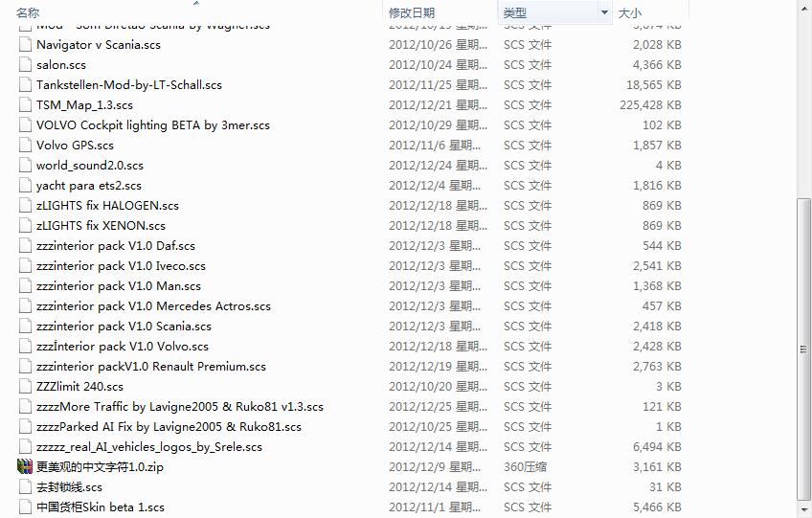Select zzzinterior packV1.0 Renault Premium.scs name

(x=151, y=366)
